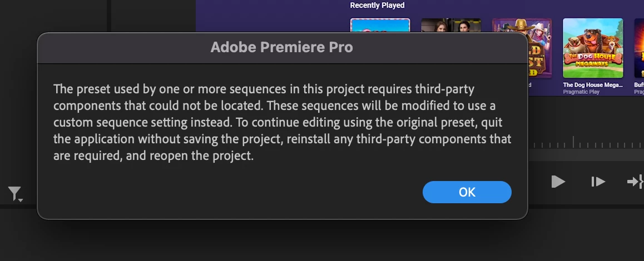This screenshot has width=644, height=261.
Task: Click the 'Adobe Premiere Pro' dialog title bar
Action: click(x=282, y=48)
